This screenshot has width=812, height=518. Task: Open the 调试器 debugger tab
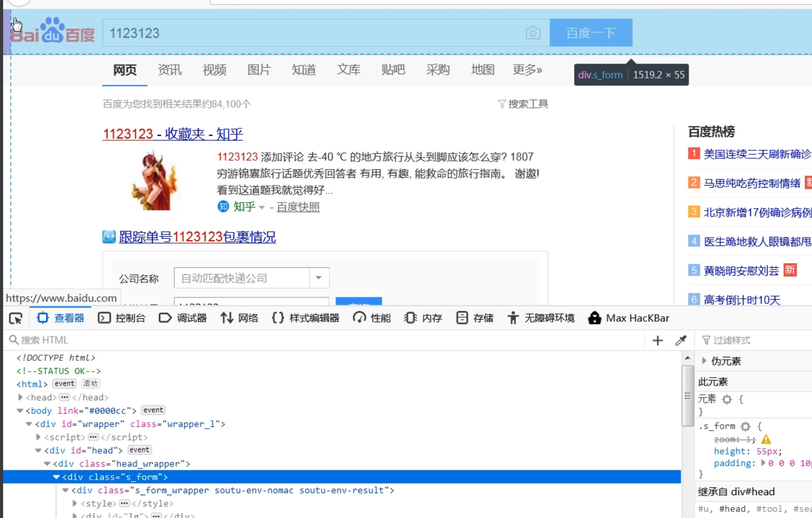[x=183, y=318]
